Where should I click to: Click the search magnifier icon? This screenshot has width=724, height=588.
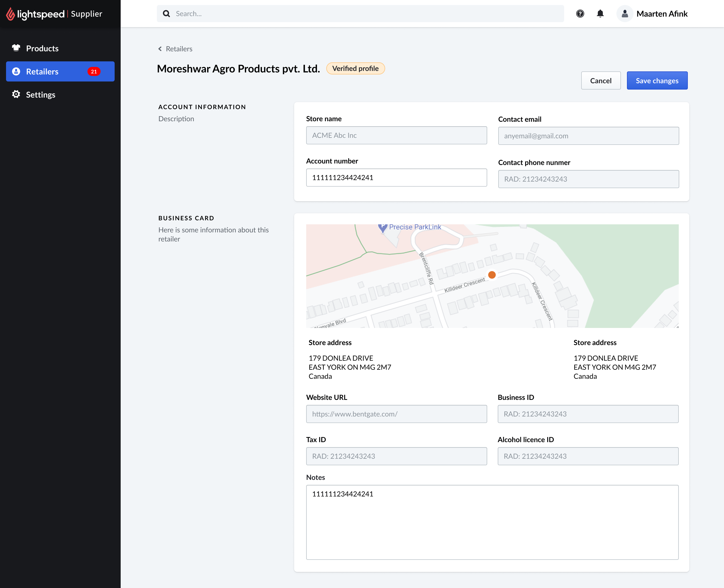(166, 14)
